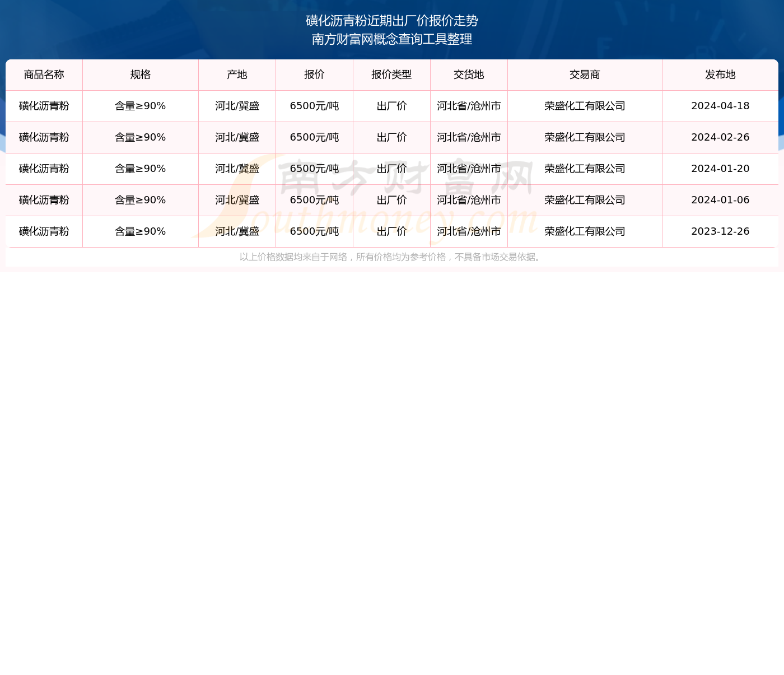Click 磺化沥青粉 in the 2024-04-18 row
The width and height of the screenshot is (784, 675).
pos(44,106)
